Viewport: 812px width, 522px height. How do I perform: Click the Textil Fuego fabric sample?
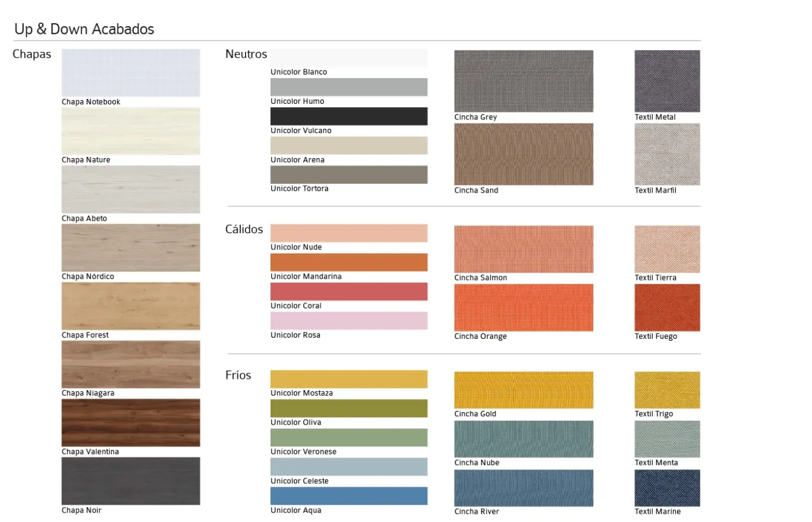pyautogui.click(x=667, y=307)
